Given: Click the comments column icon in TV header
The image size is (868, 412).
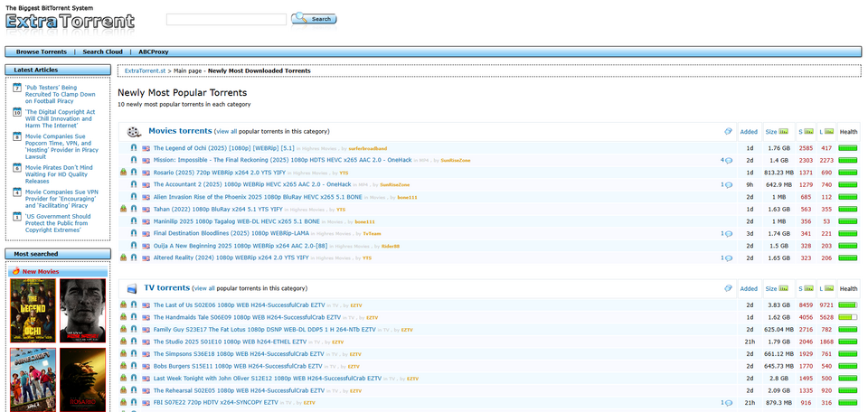Looking at the screenshot, I should click(x=729, y=289).
